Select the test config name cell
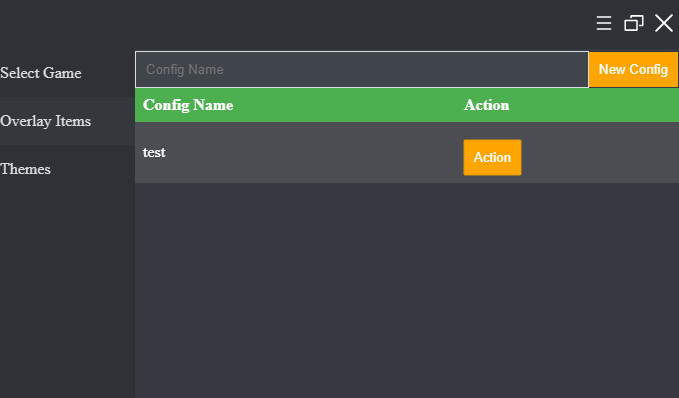The height and width of the screenshot is (398, 679). [154, 152]
